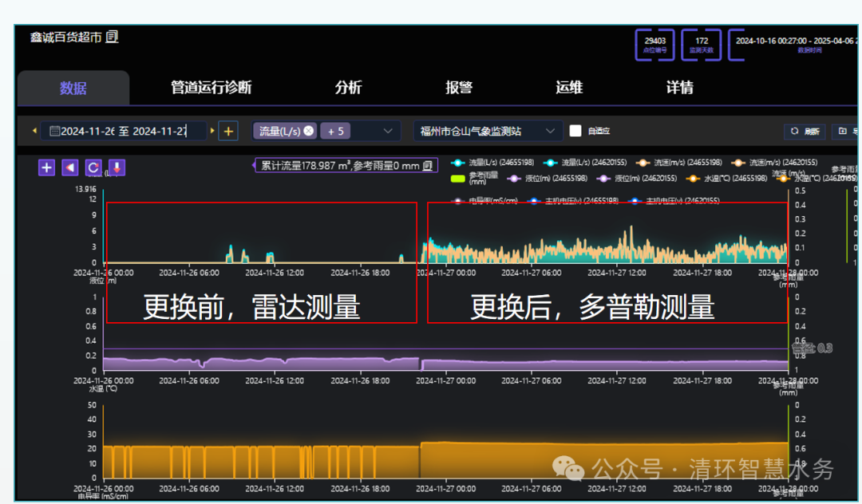Click the circular refresh icon in chart toolbar
The width and height of the screenshot is (862, 504).
[92, 167]
